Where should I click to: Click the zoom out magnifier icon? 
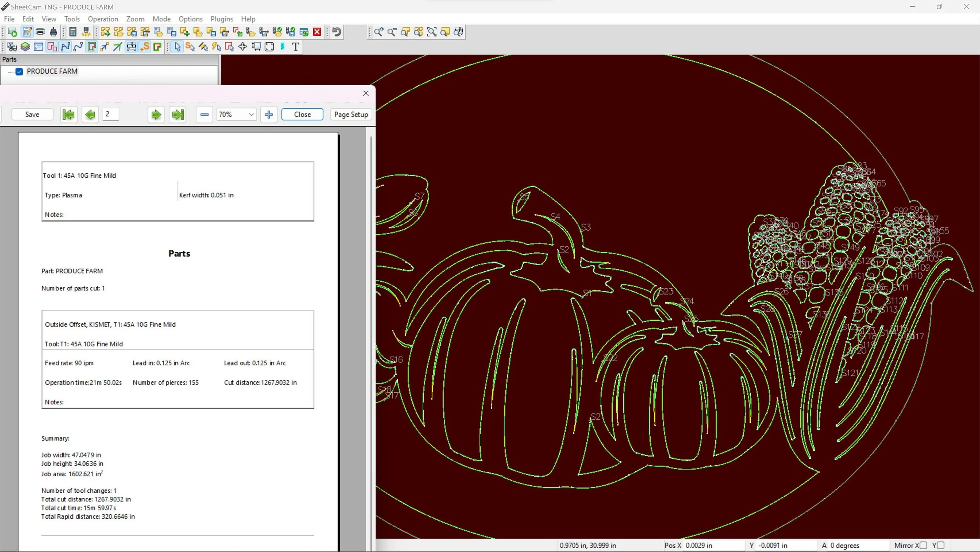click(392, 32)
